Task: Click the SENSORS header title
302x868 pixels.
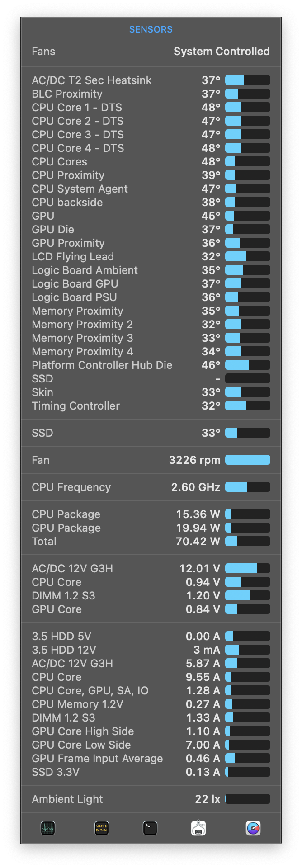Action: [x=151, y=29]
